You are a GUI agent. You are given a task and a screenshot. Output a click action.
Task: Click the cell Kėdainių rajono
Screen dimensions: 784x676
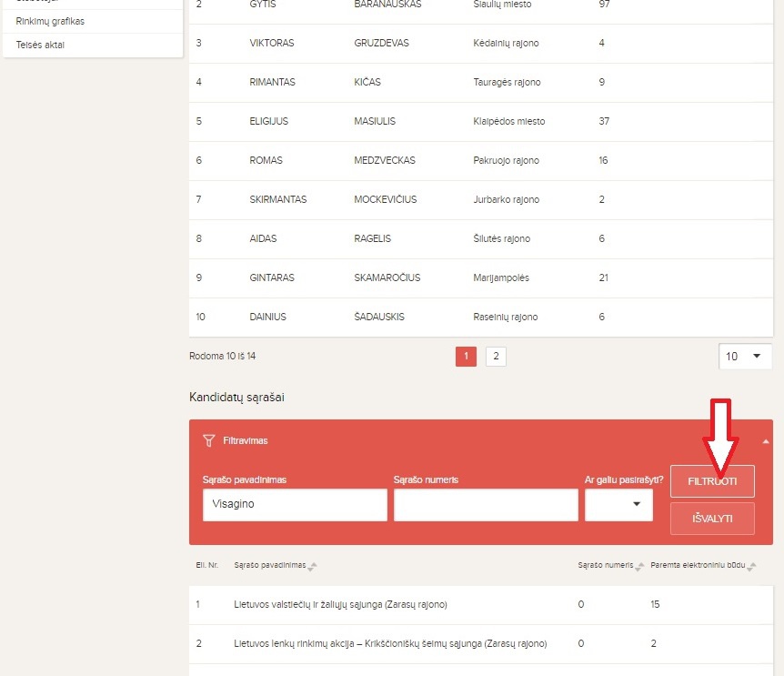[x=506, y=43]
